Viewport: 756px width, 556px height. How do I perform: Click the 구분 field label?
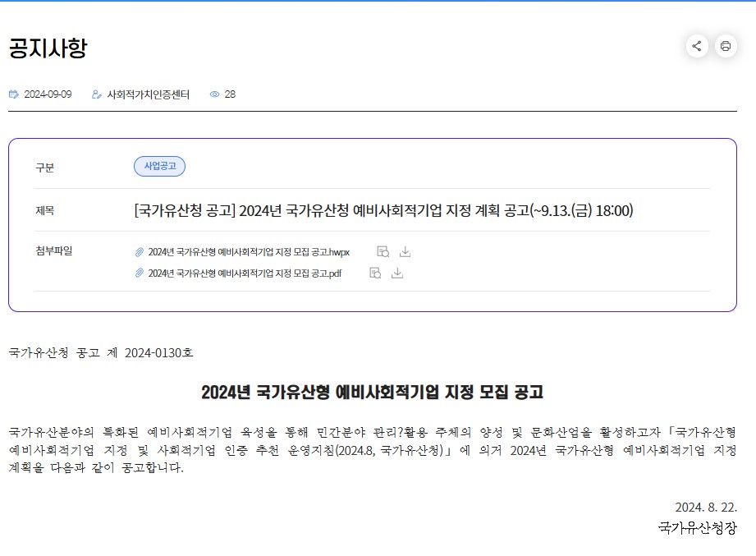click(x=44, y=167)
